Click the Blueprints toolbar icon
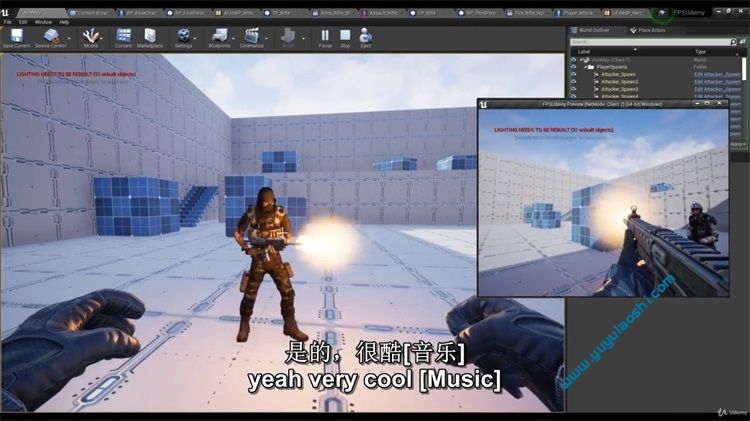Viewport: 750px width, 421px height. (x=220, y=36)
